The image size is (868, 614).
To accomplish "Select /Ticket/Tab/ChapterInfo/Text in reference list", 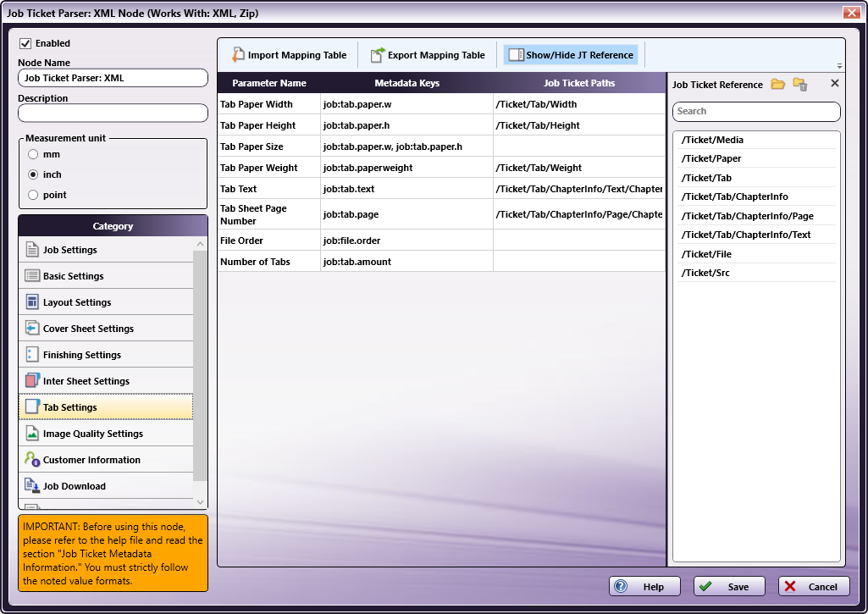I will (x=755, y=235).
